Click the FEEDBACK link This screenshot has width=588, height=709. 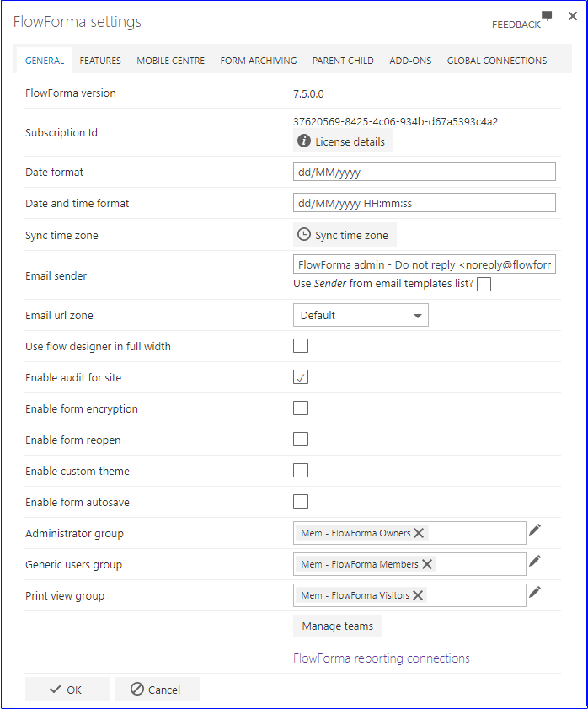click(x=516, y=24)
